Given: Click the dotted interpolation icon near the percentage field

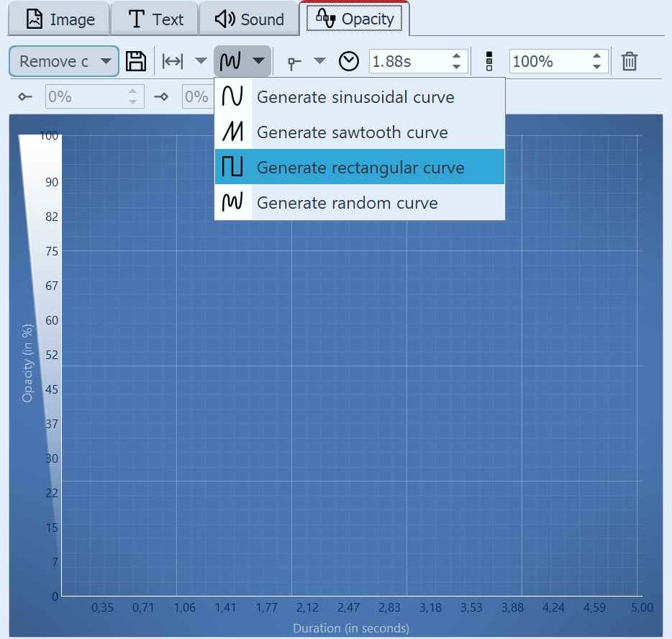Looking at the screenshot, I should [489, 61].
